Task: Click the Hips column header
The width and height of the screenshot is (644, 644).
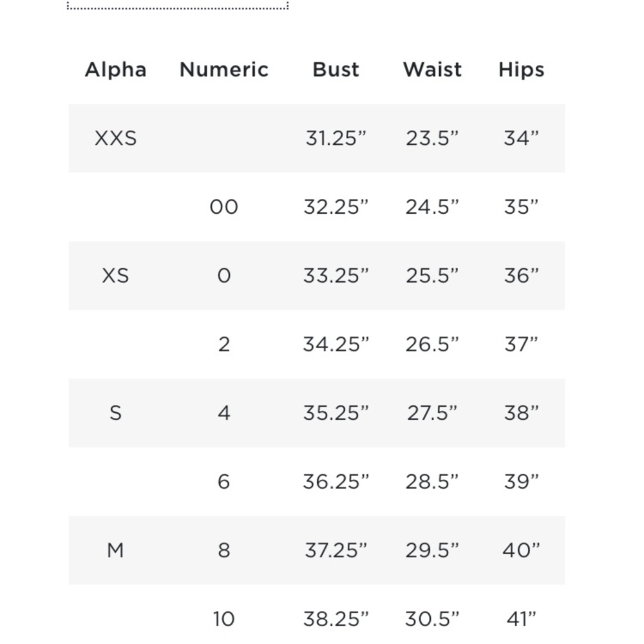Action: click(521, 70)
